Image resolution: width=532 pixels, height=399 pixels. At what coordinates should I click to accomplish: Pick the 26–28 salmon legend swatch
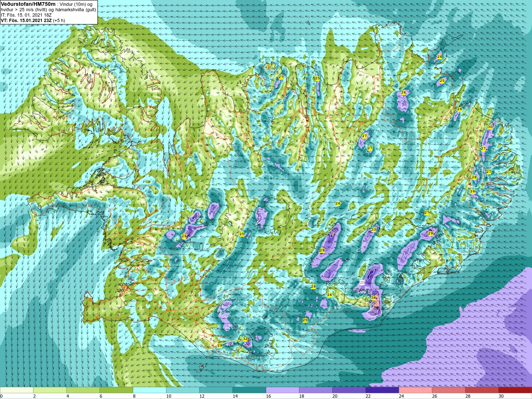449,390
